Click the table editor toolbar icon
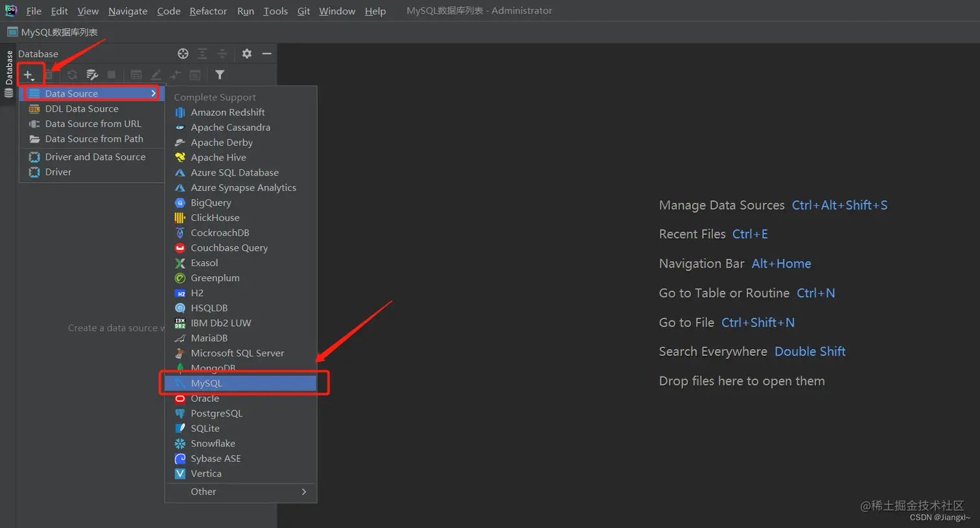Screen dimensions: 980x528 coord(136,75)
